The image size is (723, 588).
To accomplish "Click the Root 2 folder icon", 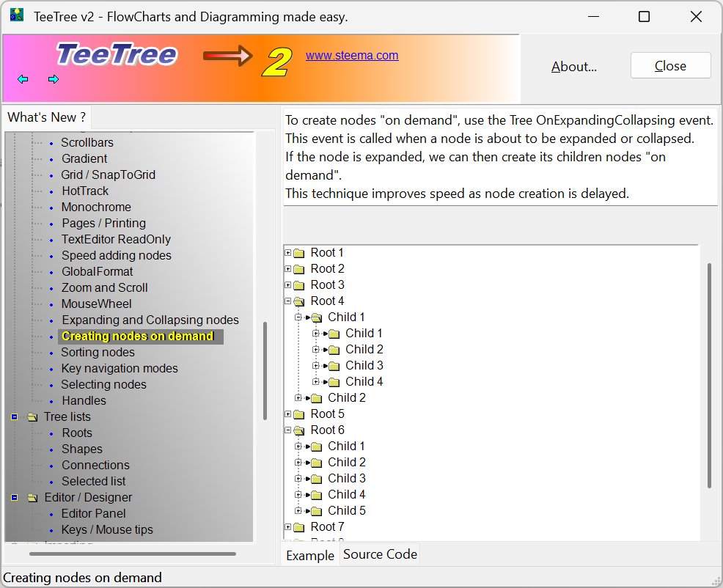I will (x=299, y=269).
